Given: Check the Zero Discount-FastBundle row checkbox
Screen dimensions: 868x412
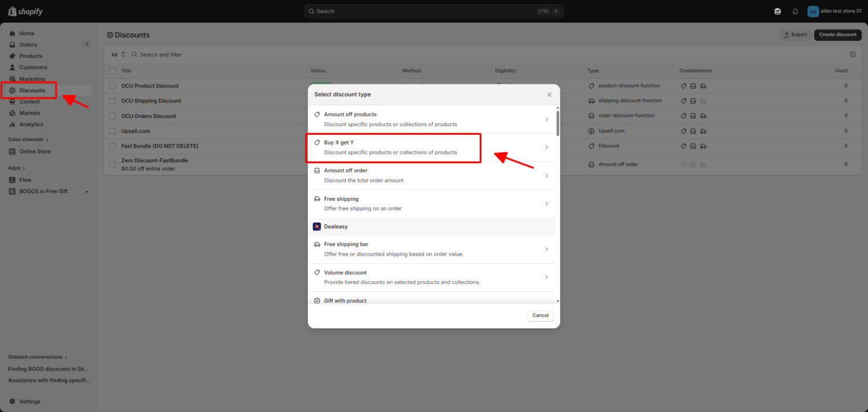Looking at the screenshot, I should pyautogui.click(x=113, y=164).
